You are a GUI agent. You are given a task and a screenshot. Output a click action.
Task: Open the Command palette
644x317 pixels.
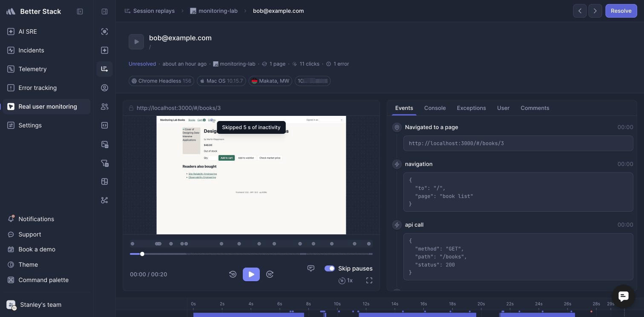coord(46,280)
